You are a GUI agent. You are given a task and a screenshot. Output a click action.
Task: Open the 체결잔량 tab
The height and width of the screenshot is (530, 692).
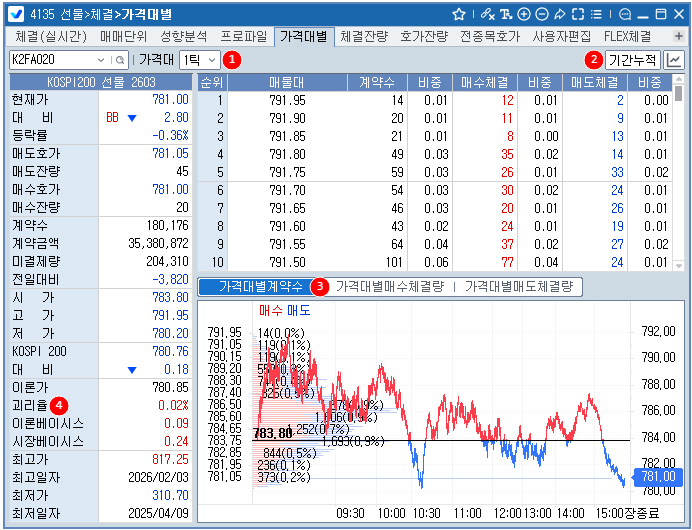click(x=364, y=37)
